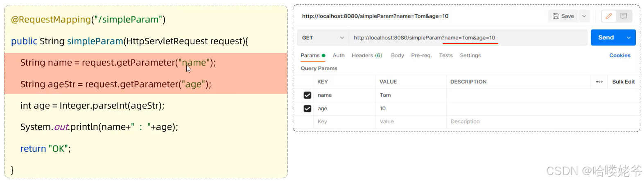This screenshot has height=182, width=644.
Task: Click the Save button
Action: (x=563, y=16)
